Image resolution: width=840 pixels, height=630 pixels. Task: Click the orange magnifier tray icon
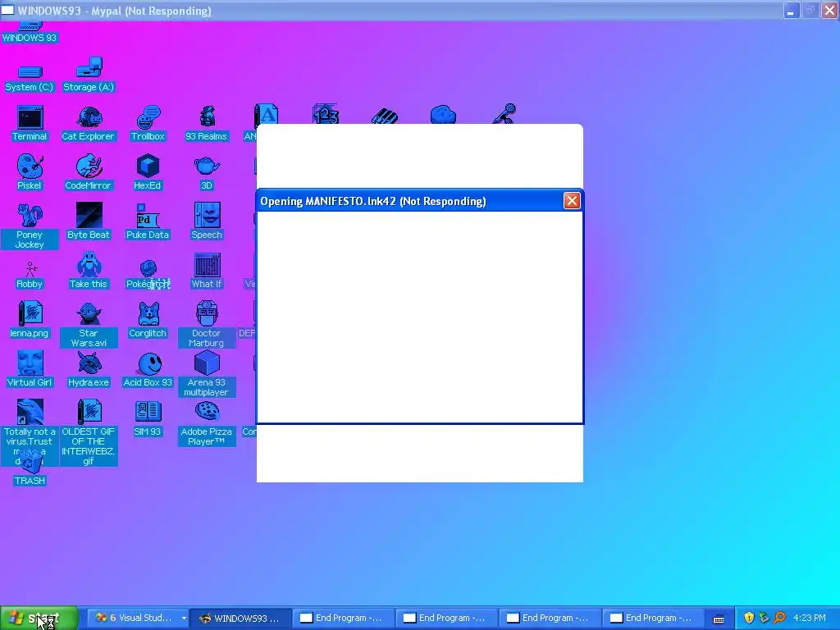point(779,618)
